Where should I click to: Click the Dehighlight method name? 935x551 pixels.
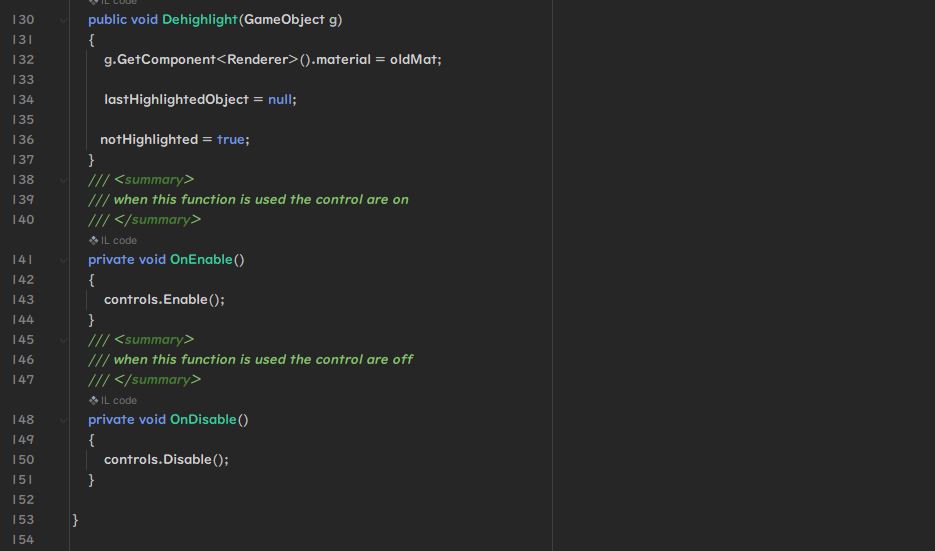(200, 20)
